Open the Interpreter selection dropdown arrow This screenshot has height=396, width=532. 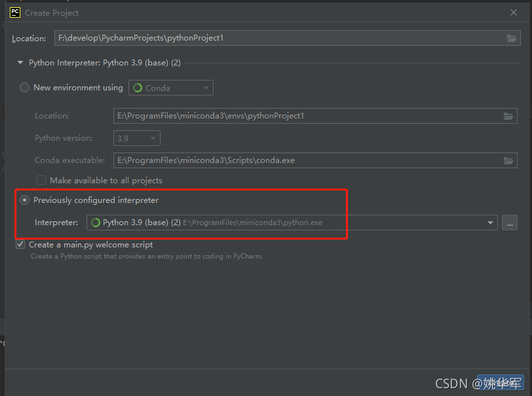click(490, 223)
